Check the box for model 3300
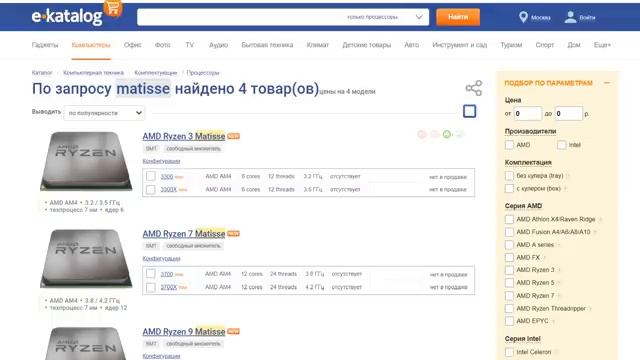This screenshot has height=360, width=640. pos(151,176)
